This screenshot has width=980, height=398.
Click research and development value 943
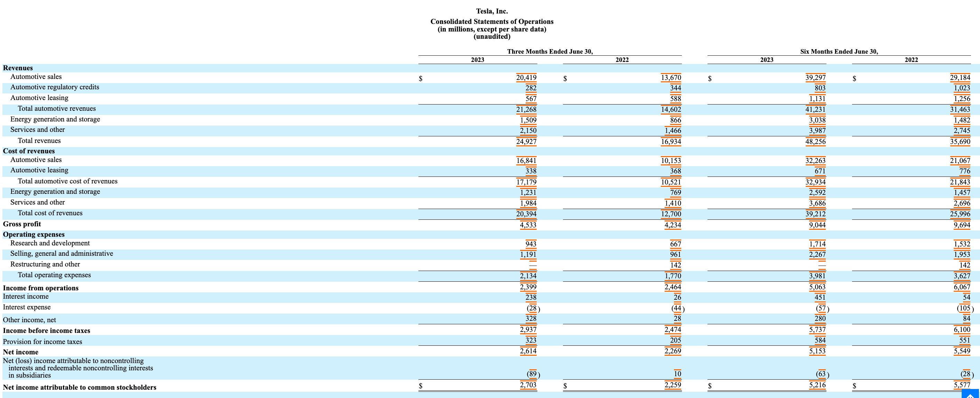531,244
